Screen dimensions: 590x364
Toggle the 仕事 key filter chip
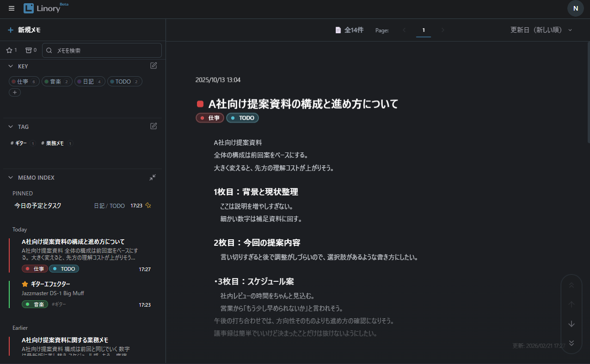[x=24, y=81]
